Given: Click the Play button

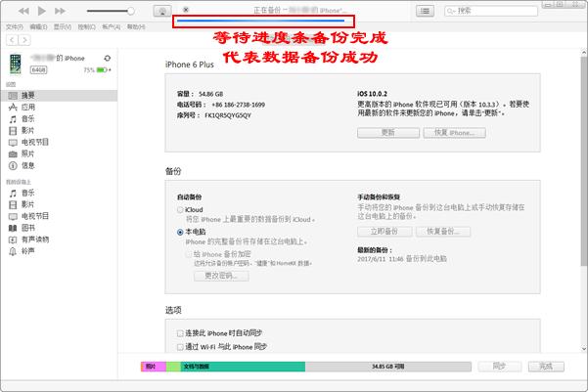Looking at the screenshot, I should pos(42,11).
